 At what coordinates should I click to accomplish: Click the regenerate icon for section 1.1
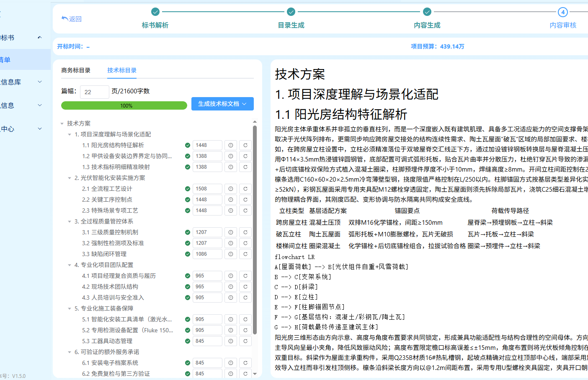[x=245, y=145]
